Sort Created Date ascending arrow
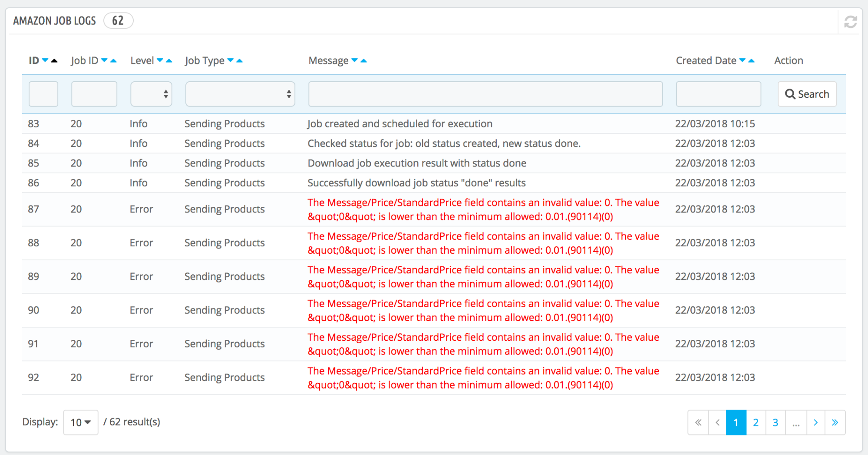 [x=751, y=60]
